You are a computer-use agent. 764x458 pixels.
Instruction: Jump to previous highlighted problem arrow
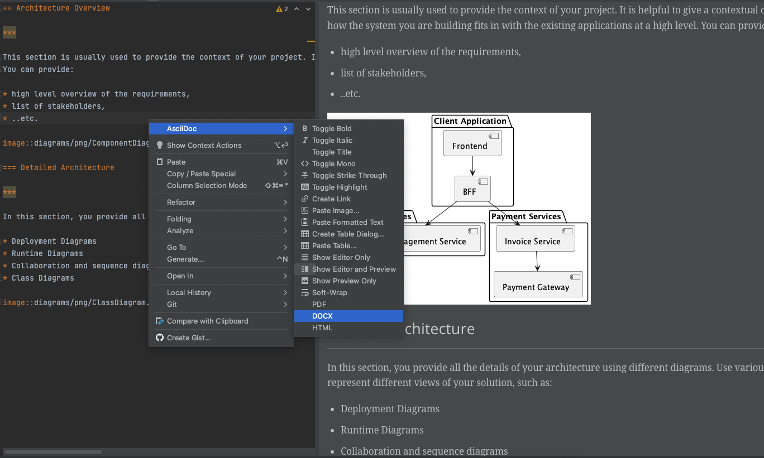click(296, 9)
